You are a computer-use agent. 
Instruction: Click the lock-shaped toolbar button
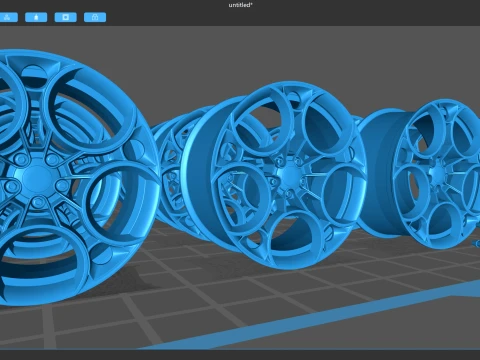pos(95,17)
